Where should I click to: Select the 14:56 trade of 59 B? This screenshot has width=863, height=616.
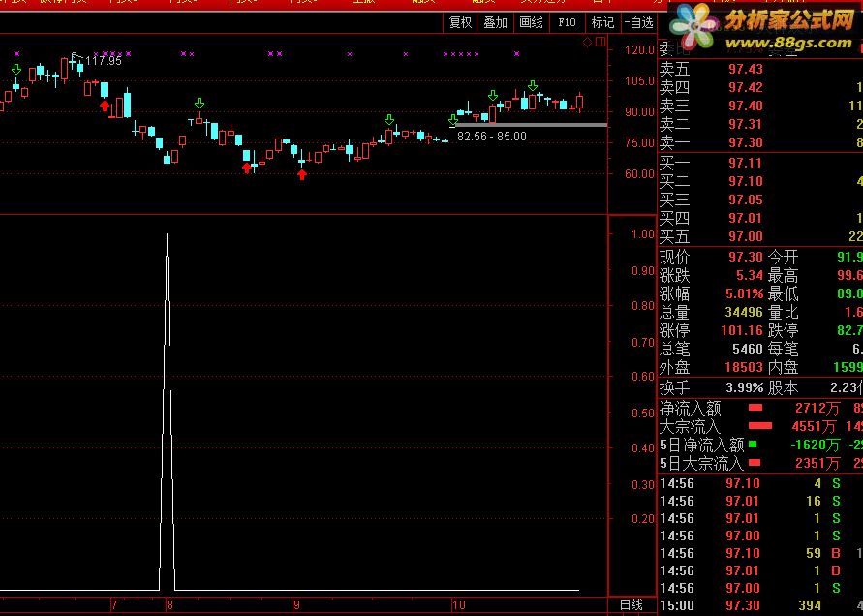point(760,553)
